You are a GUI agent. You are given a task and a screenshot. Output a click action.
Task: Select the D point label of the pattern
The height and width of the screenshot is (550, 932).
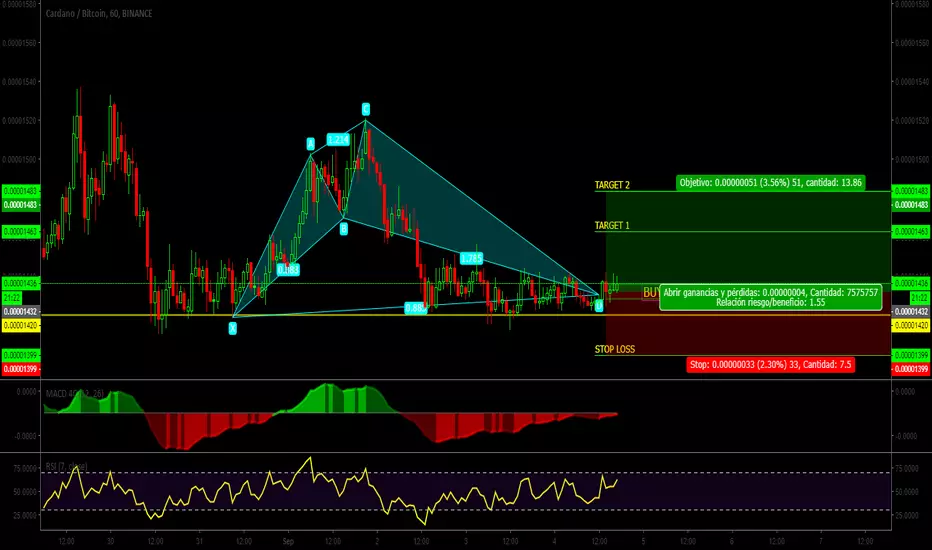599,306
